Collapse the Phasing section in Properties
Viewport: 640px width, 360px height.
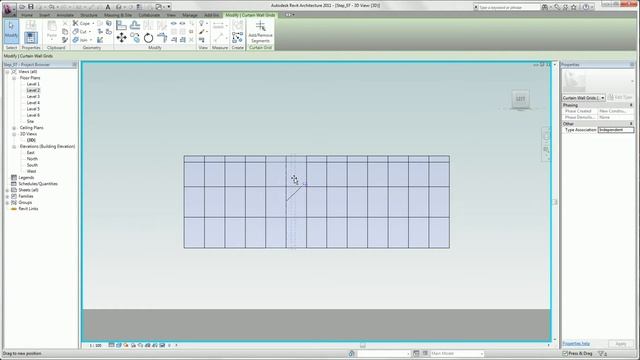(631, 105)
